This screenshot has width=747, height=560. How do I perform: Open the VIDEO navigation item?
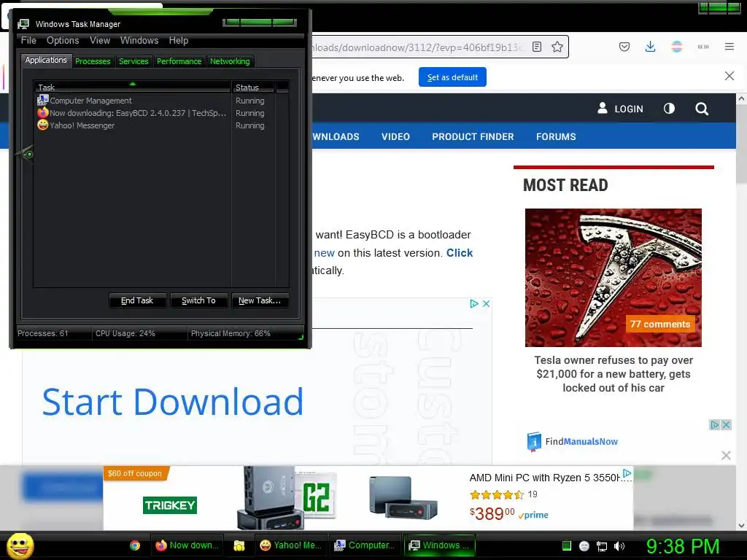click(x=395, y=136)
